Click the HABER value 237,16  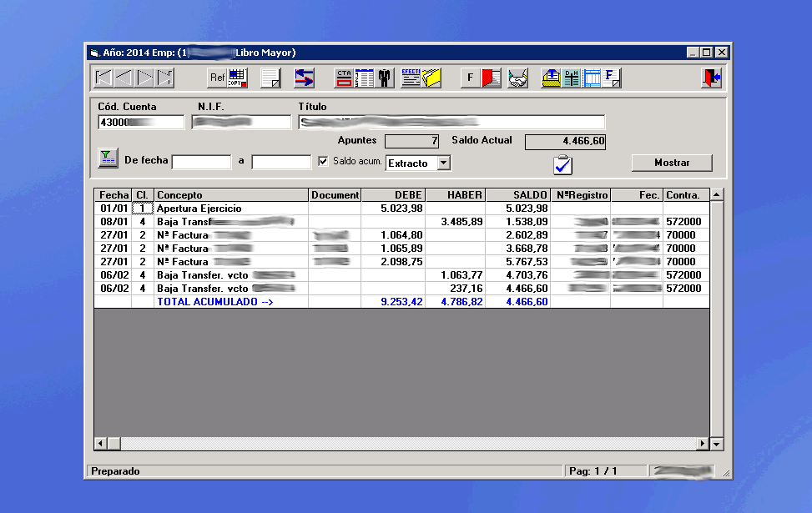click(x=466, y=289)
